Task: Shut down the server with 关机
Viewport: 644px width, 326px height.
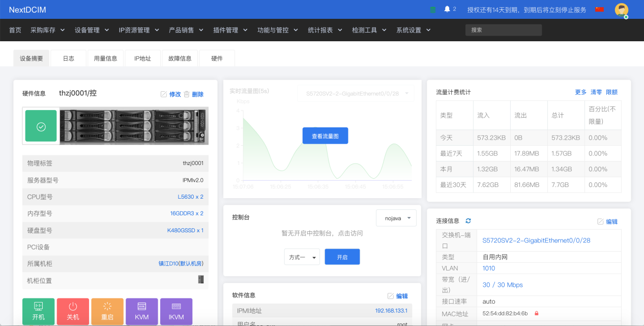Action: [x=73, y=311]
